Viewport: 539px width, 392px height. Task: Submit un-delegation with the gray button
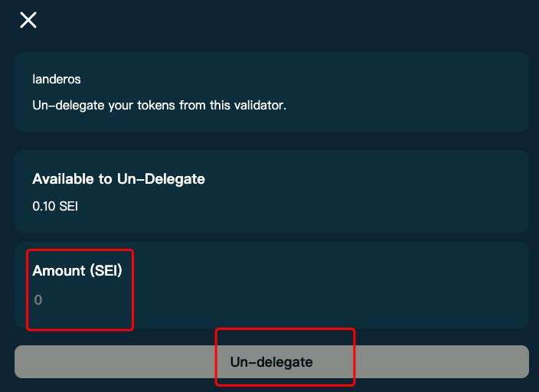coord(271,361)
